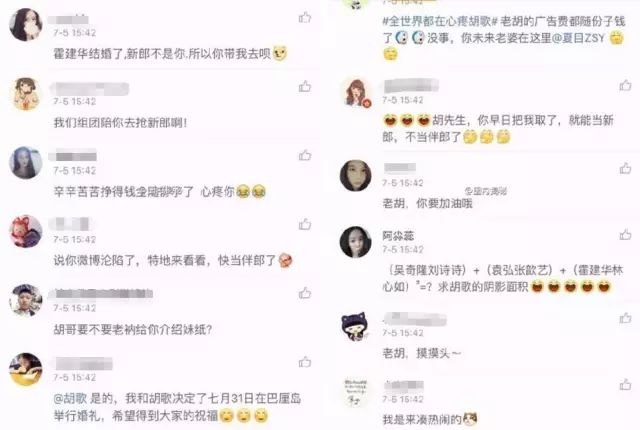This screenshot has height=430, width=640.
Task: Like the comment about 霍建华结婚了
Action: point(305,18)
